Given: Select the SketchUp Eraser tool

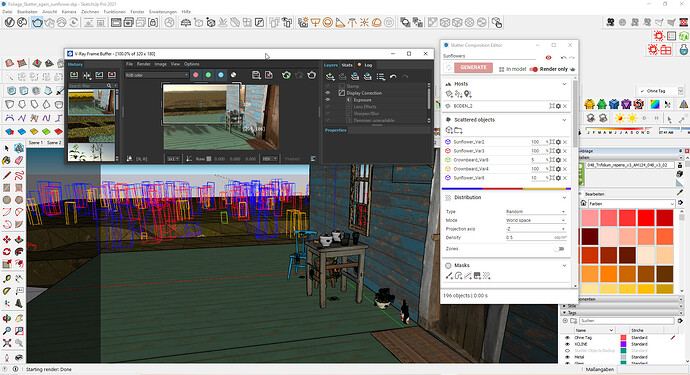Looking at the screenshot, I should [x=19, y=161].
